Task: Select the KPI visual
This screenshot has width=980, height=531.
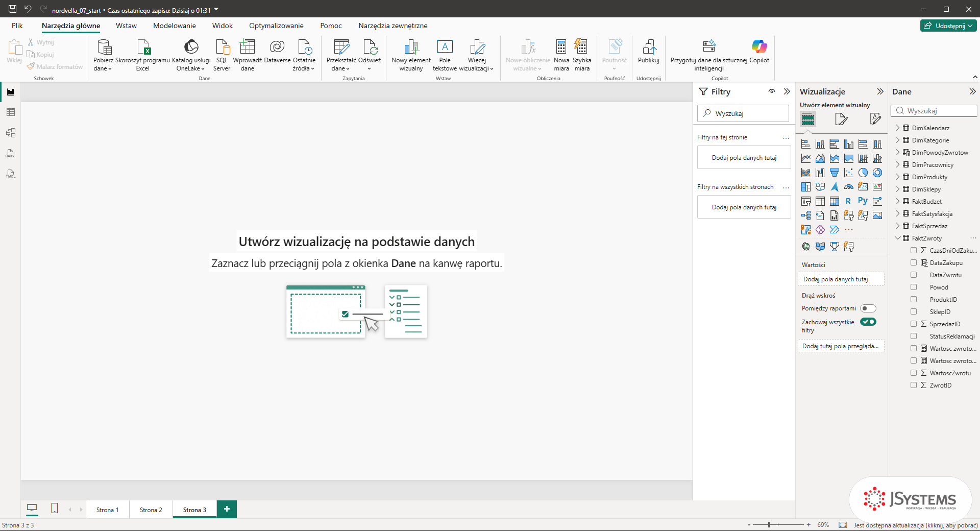Action: point(877,187)
